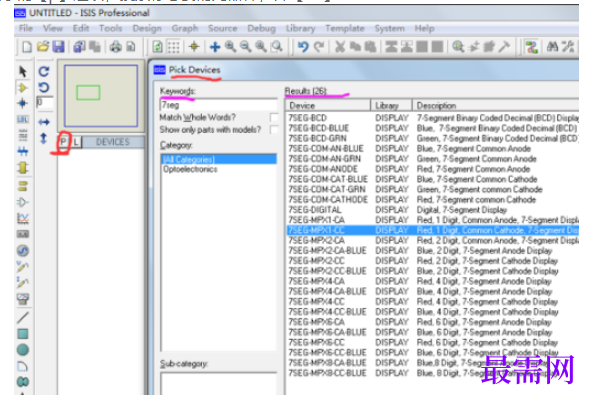Image resolution: width=593 pixels, height=401 pixels.
Task: Click the Save design toolbar icon
Action: click(x=59, y=47)
